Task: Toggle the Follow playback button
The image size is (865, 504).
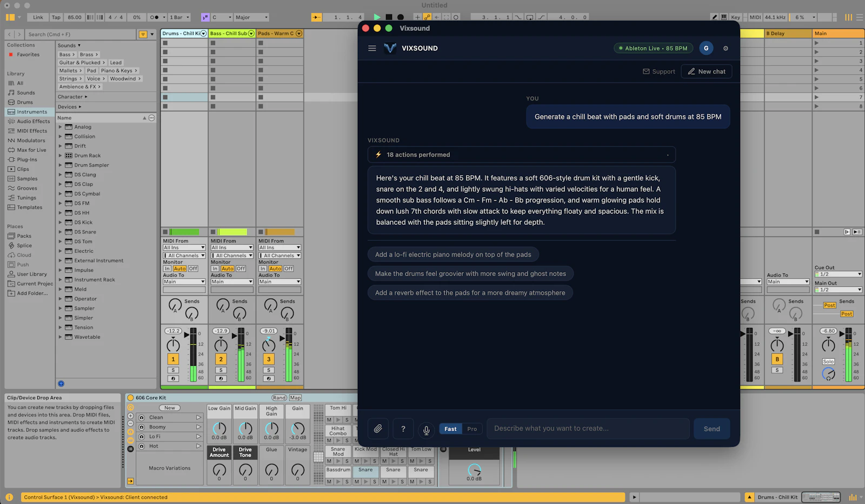Action: [x=316, y=17]
